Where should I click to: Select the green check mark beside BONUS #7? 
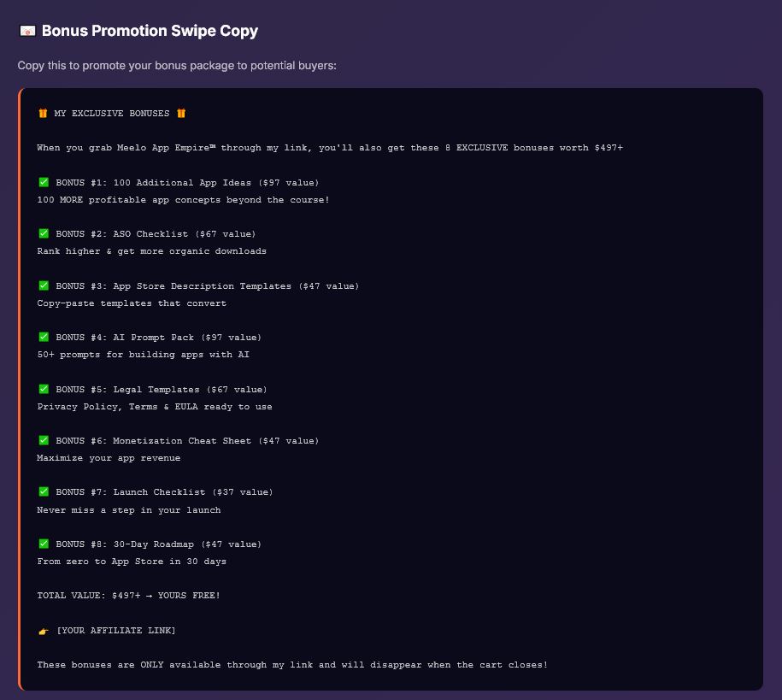pyautogui.click(x=44, y=491)
